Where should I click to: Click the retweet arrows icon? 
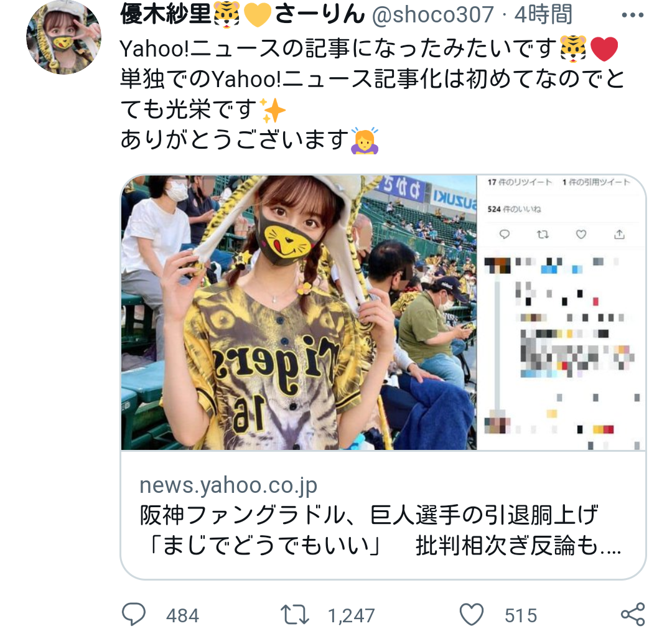[295, 614]
